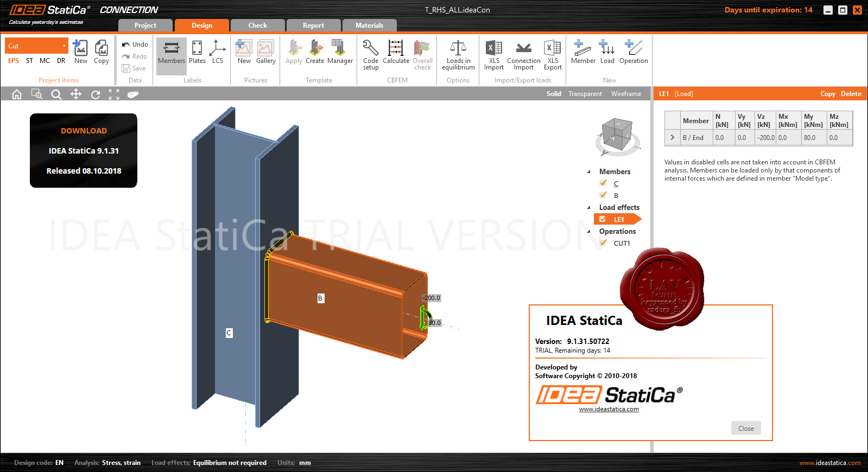The height and width of the screenshot is (472, 868).
Task: Open the ideastatica.com link in the status bar
Action: coord(830,463)
